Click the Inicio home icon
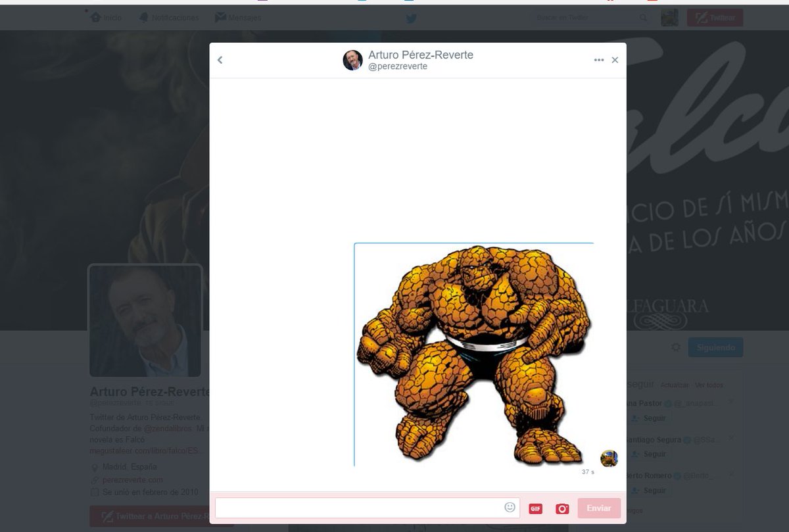The width and height of the screenshot is (789, 532). click(96, 18)
